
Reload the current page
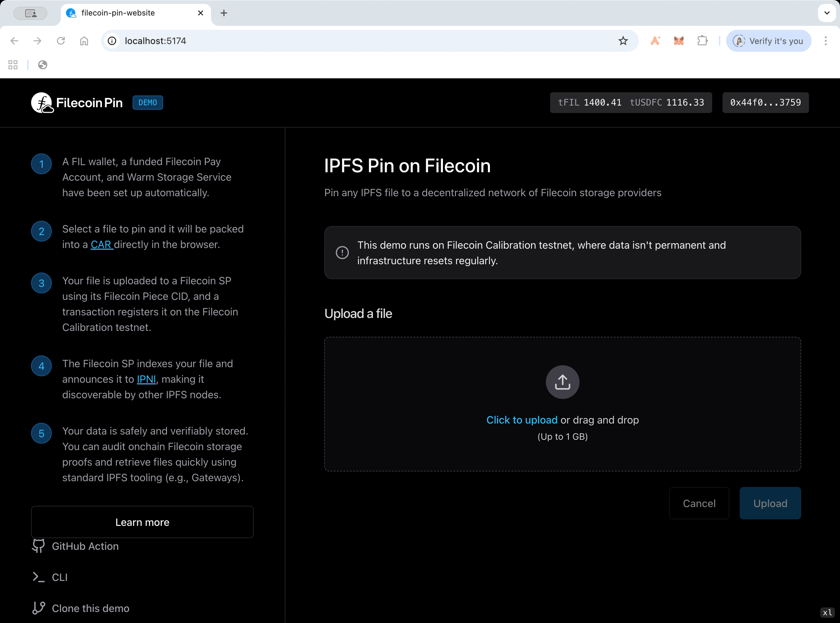[61, 41]
